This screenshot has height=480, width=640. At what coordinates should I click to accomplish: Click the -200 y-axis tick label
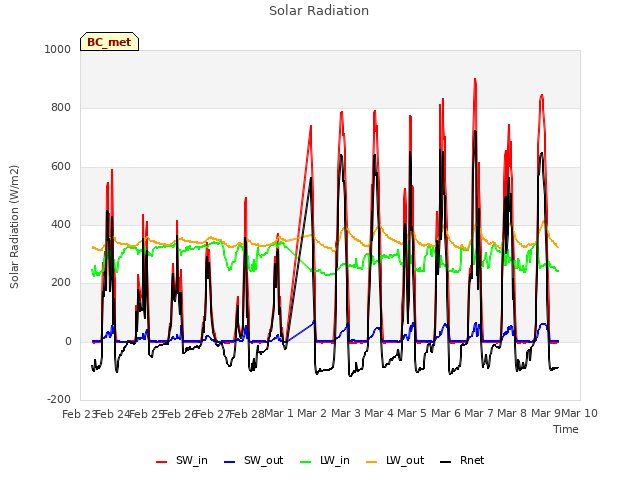59,399
